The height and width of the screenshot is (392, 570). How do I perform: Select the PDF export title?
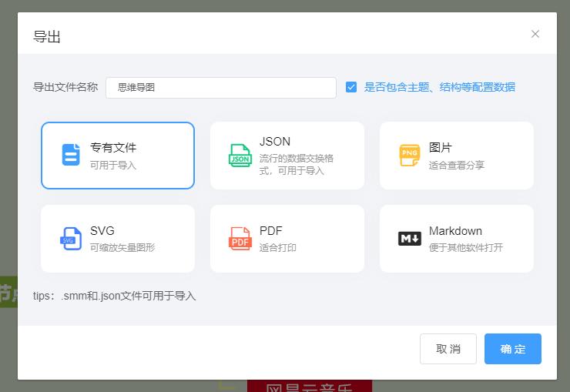pos(271,231)
